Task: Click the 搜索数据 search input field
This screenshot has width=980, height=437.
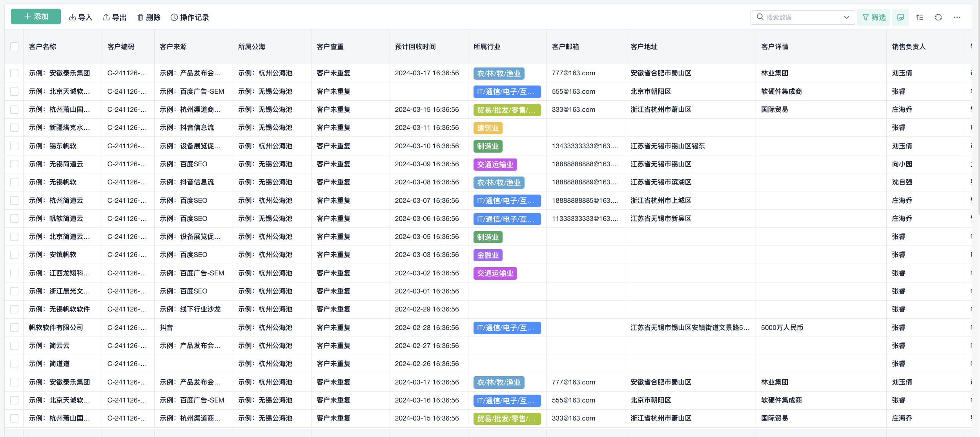Action: pyautogui.click(x=800, y=17)
